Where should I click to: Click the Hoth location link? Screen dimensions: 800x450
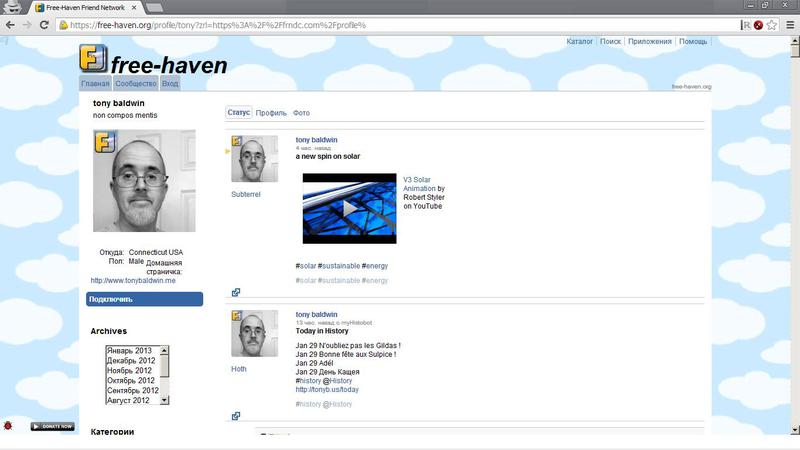point(239,369)
